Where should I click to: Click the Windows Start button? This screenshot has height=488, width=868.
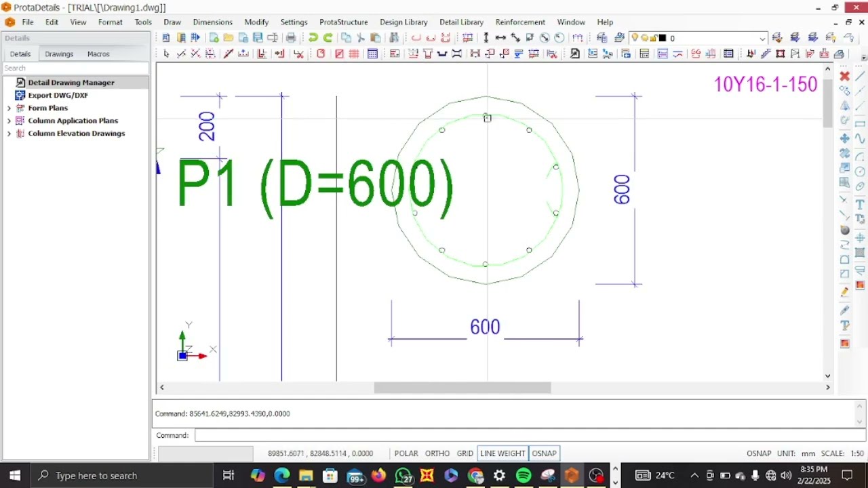click(x=15, y=476)
